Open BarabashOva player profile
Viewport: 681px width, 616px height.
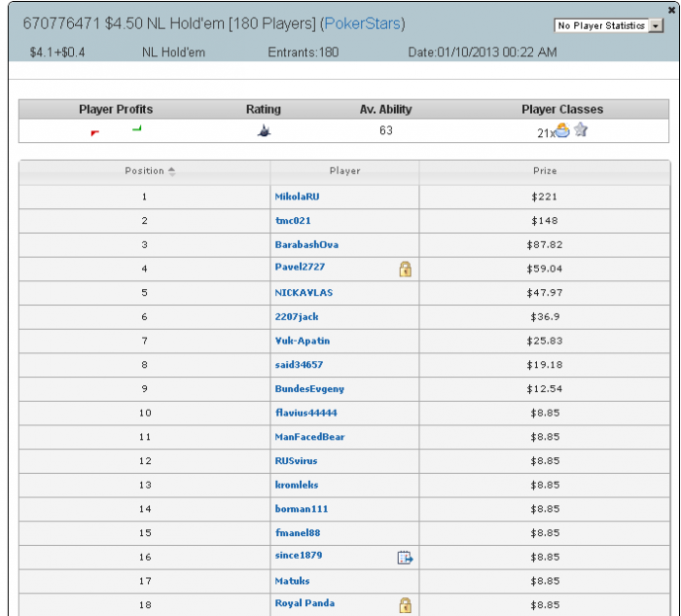click(x=306, y=244)
